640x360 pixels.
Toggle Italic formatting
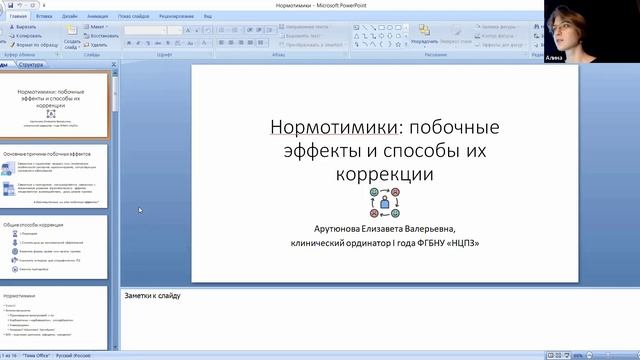click(139, 43)
